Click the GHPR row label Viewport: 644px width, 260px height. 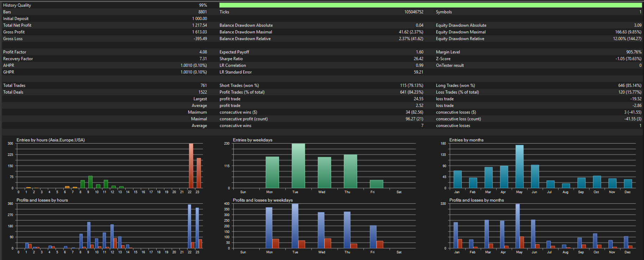coord(9,72)
